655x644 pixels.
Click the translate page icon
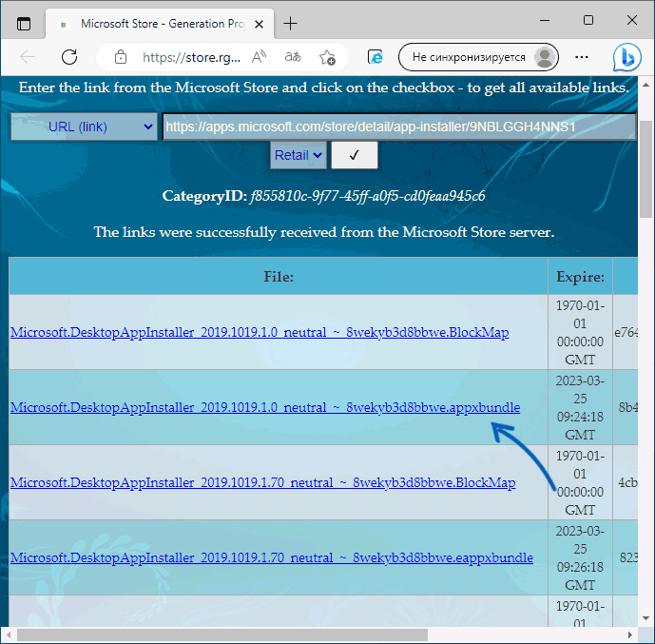pos(294,57)
